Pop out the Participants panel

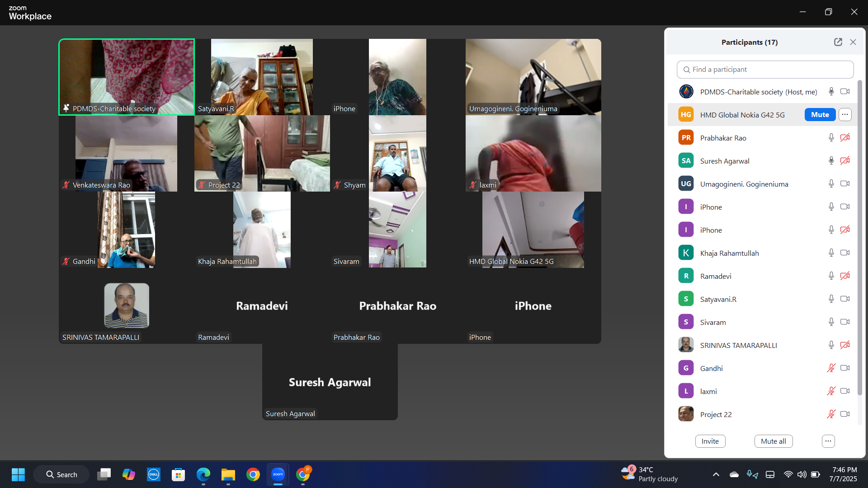click(x=838, y=42)
